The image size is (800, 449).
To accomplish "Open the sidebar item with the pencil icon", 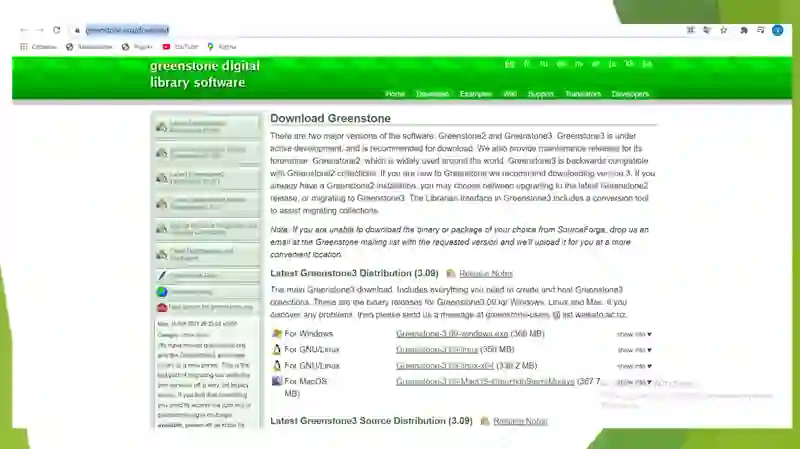I will [x=207, y=276].
